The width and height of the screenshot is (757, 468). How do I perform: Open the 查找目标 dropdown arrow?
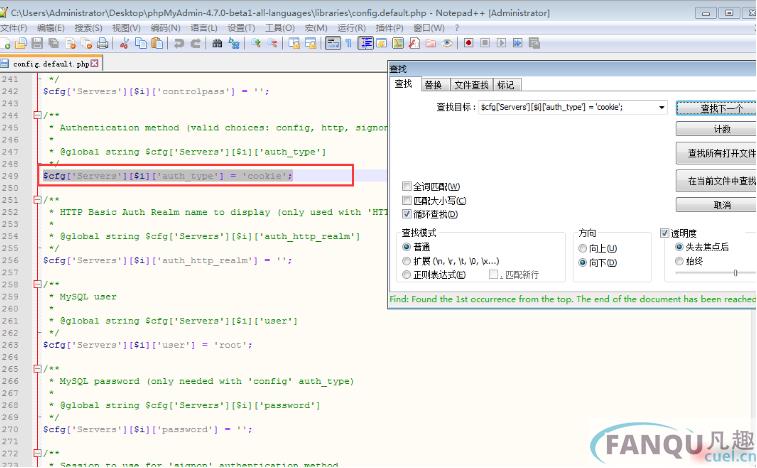pyautogui.click(x=661, y=107)
